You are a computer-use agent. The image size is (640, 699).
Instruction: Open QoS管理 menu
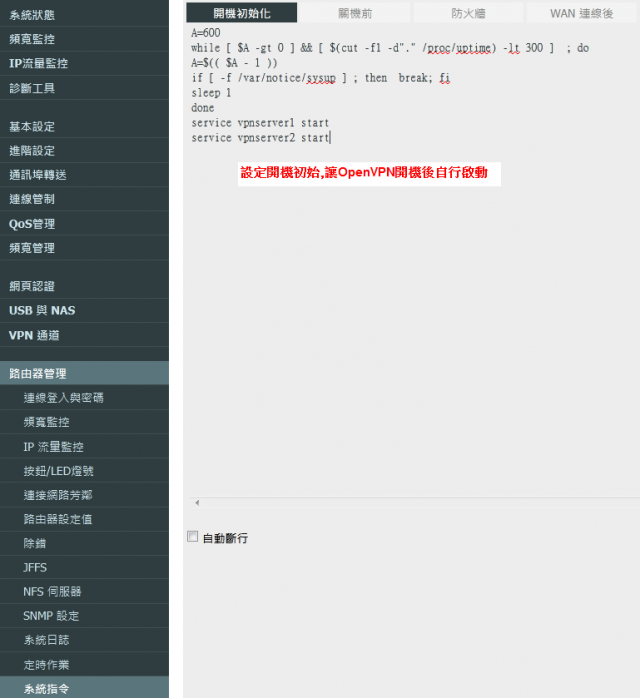tap(84, 224)
